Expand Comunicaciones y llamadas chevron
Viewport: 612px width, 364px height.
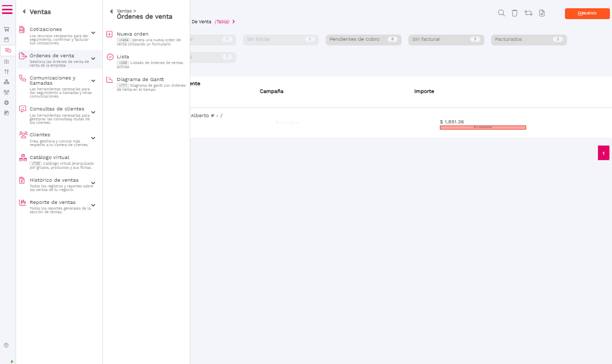click(93, 81)
